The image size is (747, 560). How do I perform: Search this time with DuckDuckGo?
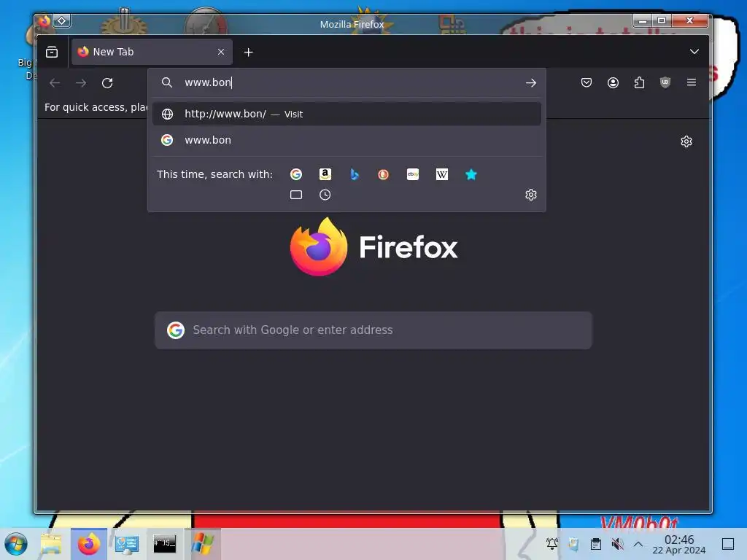383,174
